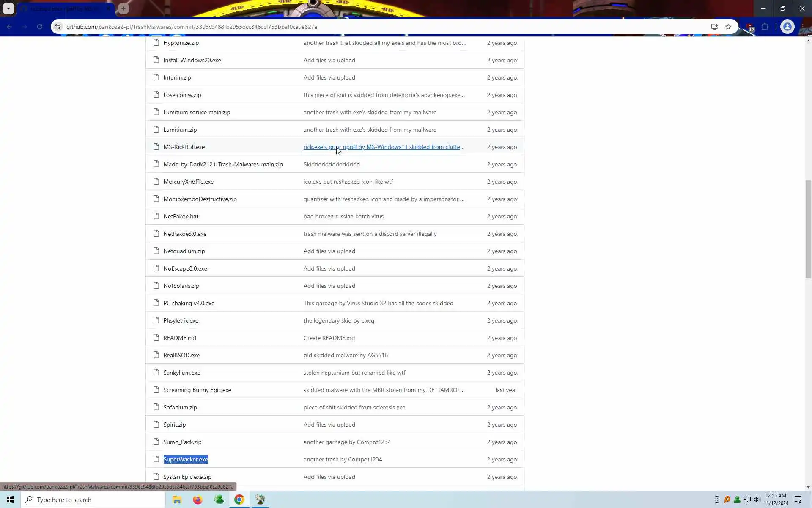
Task: Click the NetPakoe.bat file name
Action: tap(181, 216)
